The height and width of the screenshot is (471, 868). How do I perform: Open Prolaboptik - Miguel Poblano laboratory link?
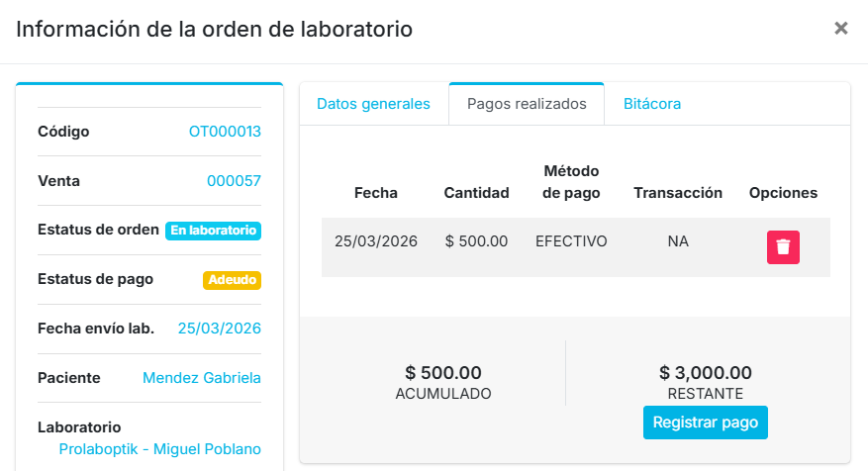(160, 449)
